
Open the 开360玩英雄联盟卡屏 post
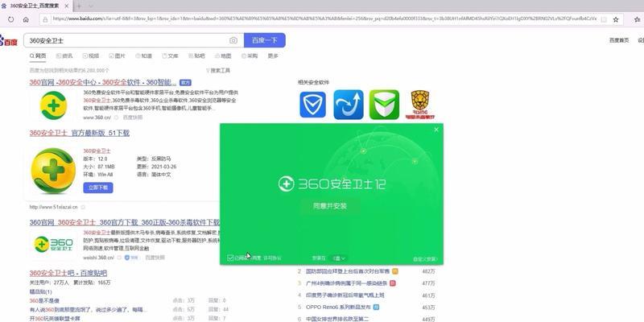click(x=55, y=319)
